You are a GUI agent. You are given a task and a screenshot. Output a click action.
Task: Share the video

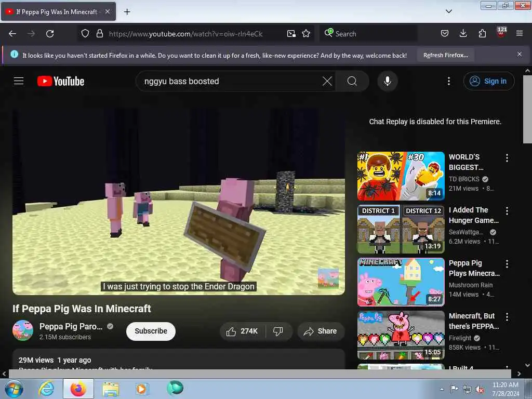tap(321, 331)
